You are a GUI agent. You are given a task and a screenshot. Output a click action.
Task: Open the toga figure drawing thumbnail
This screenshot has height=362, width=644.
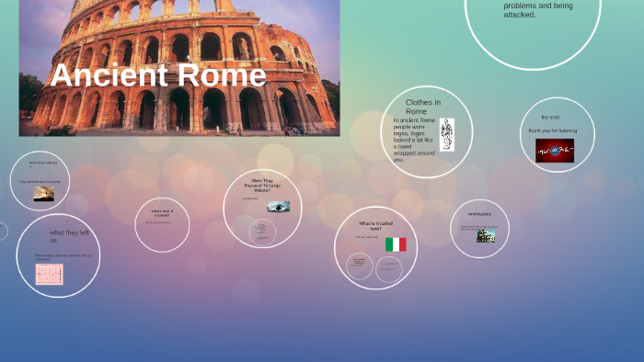pyautogui.click(x=447, y=135)
